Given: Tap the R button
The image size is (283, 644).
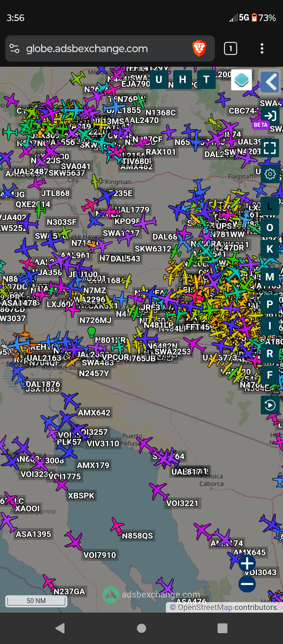Looking at the screenshot, I should [270, 354].
